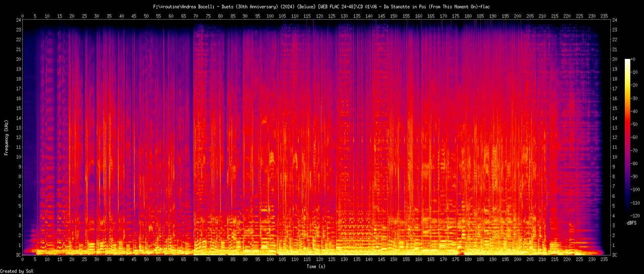Click "DC" on the right frequency axis

[x=616, y=255]
